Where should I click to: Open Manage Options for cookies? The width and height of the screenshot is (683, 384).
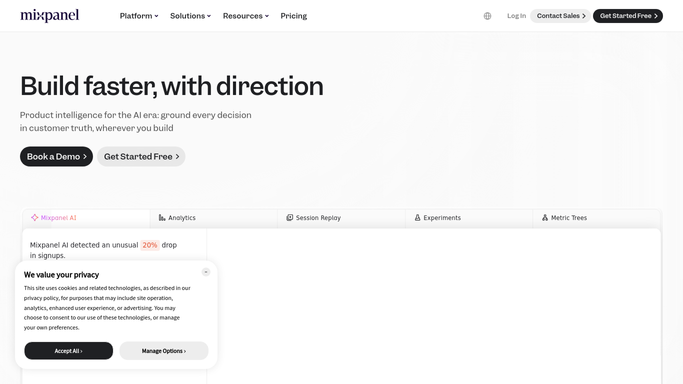point(164,351)
